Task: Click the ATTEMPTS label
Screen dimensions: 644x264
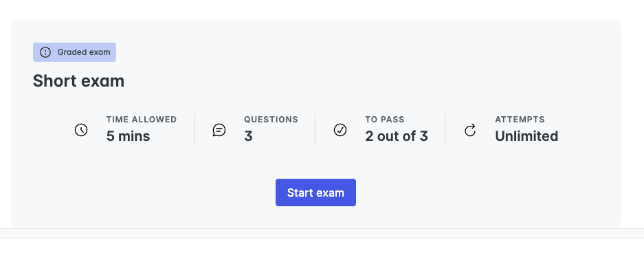Action: (520, 120)
